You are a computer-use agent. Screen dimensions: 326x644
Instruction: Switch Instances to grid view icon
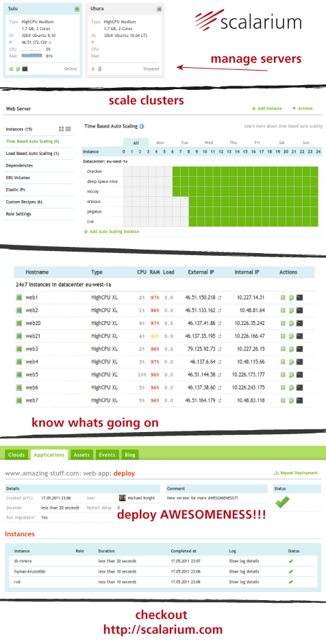tap(62, 129)
